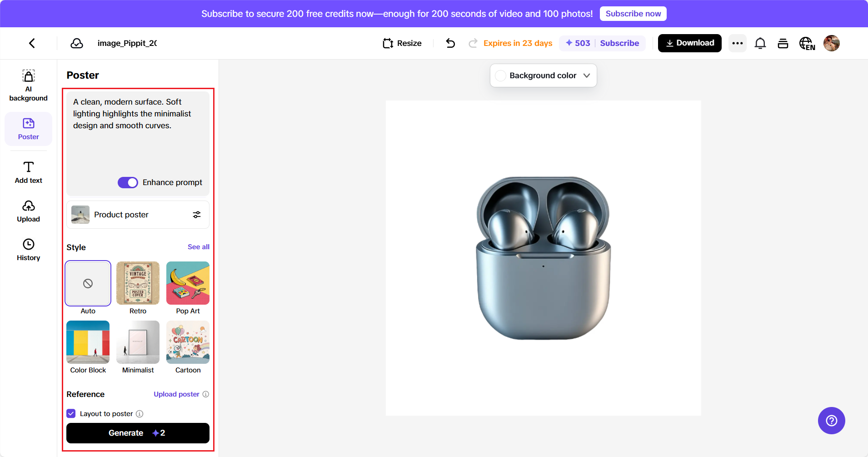Pick the Color Block style
Viewport: 868px width, 457px height.
coord(88,342)
